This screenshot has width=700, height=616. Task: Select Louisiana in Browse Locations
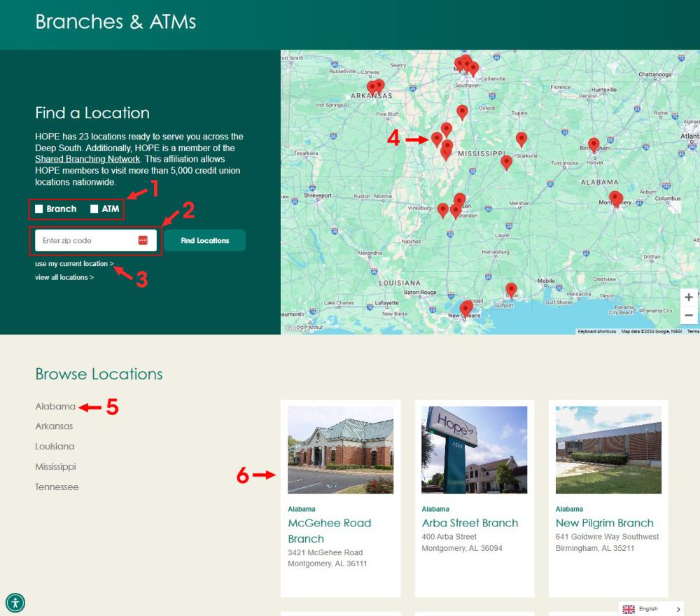(x=55, y=447)
